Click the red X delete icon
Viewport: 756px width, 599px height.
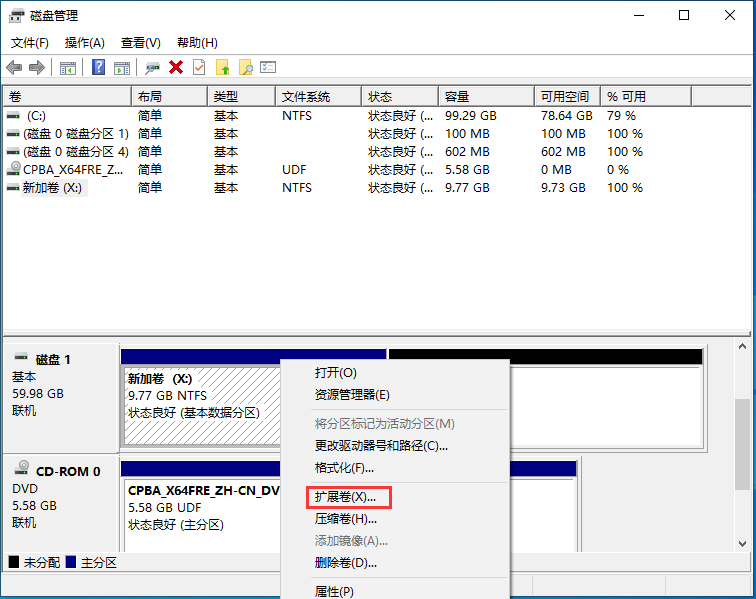(176, 68)
